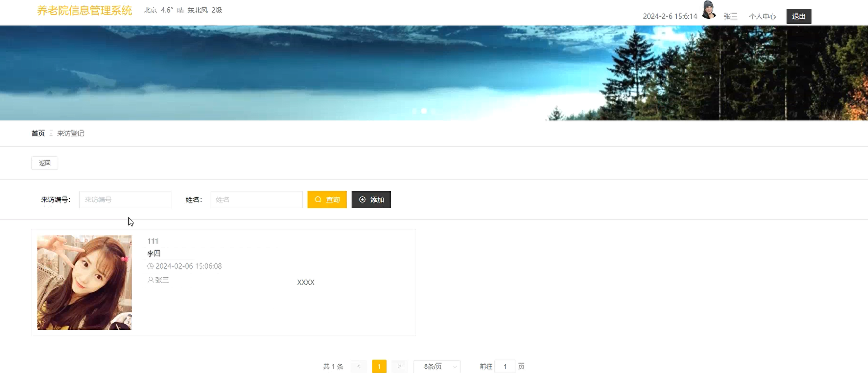Click the 返回 back button
Image resolution: width=868 pixels, height=373 pixels.
pos(45,163)
